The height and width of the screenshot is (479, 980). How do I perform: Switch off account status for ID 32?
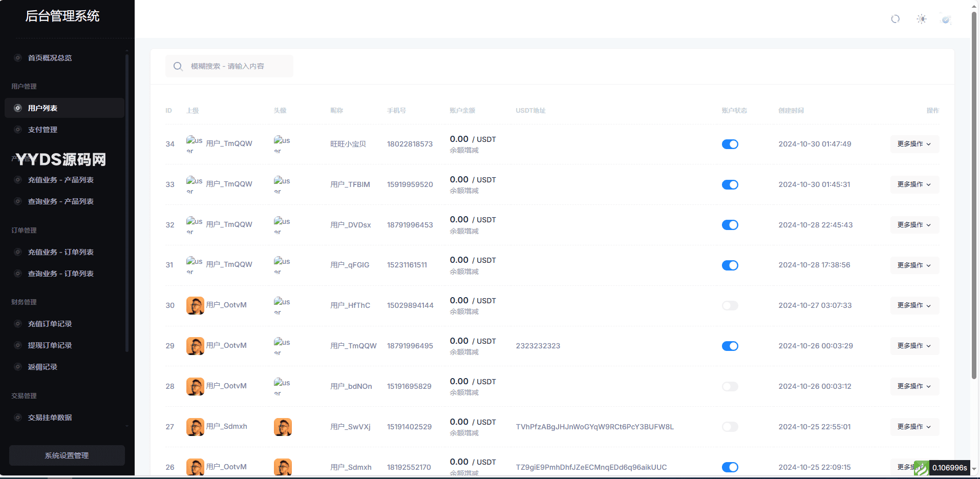(x=730, y=225)
